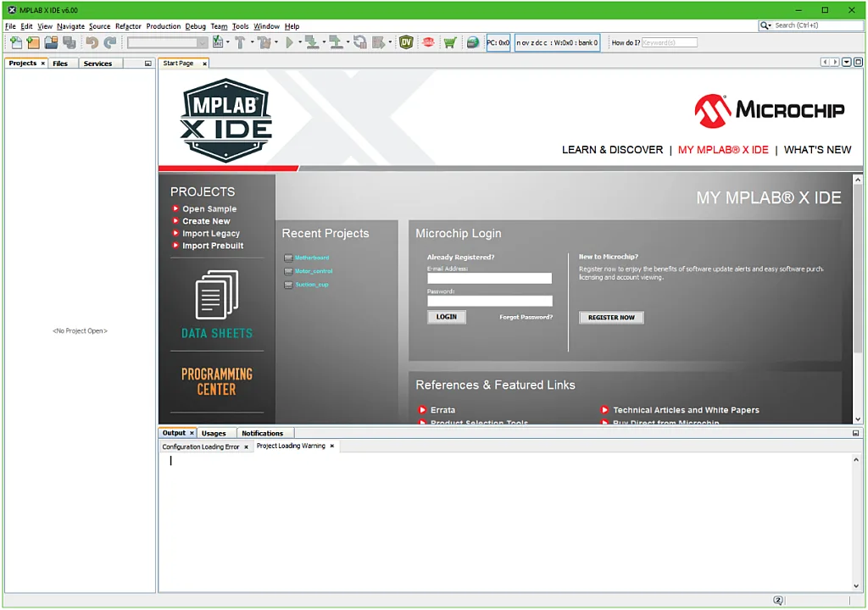Click the Redo toolbar icon
Viewport: 868px width, 610px height.
coord(108,42)
